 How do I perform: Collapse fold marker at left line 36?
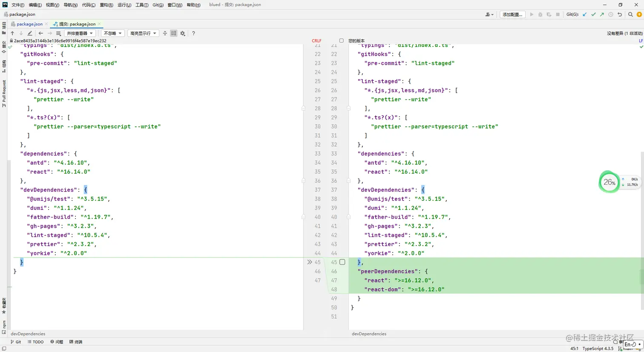[x=303, y=181]
